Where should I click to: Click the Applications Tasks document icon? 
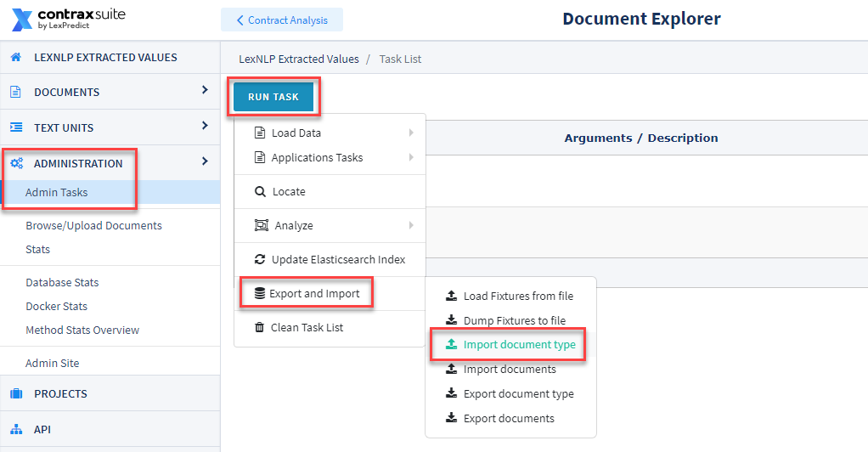[260, 157]
